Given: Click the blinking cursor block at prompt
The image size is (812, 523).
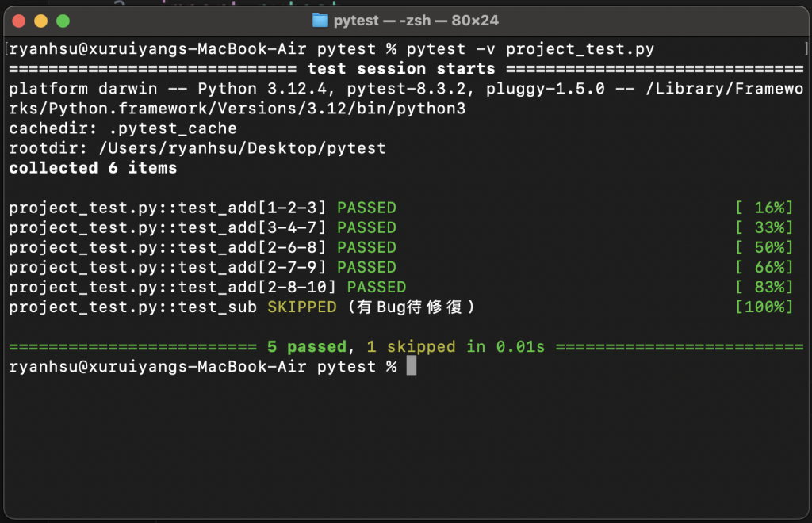Looking at the screenshot, I should pos(412,366).
